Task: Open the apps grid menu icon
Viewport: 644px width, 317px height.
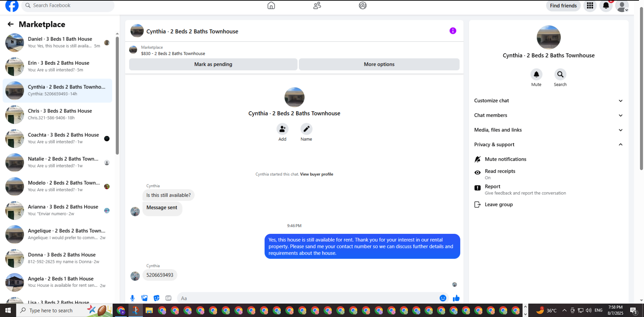Action: tap(590, 6)
